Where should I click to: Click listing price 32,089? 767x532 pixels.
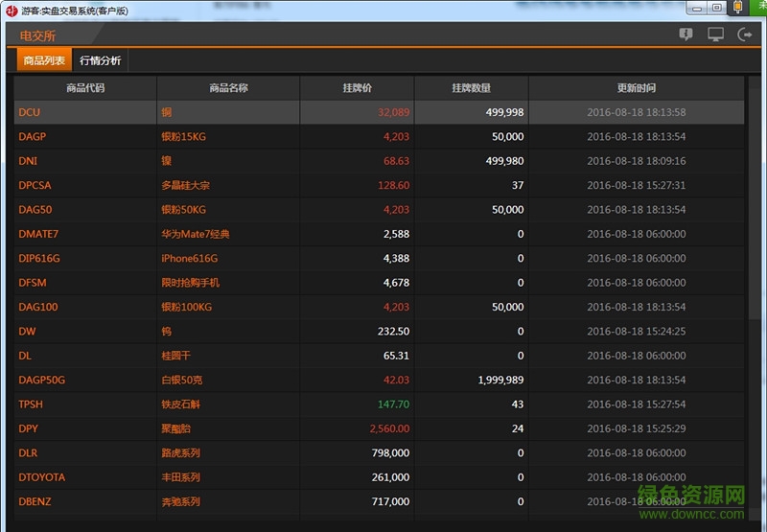pos(393,112)
